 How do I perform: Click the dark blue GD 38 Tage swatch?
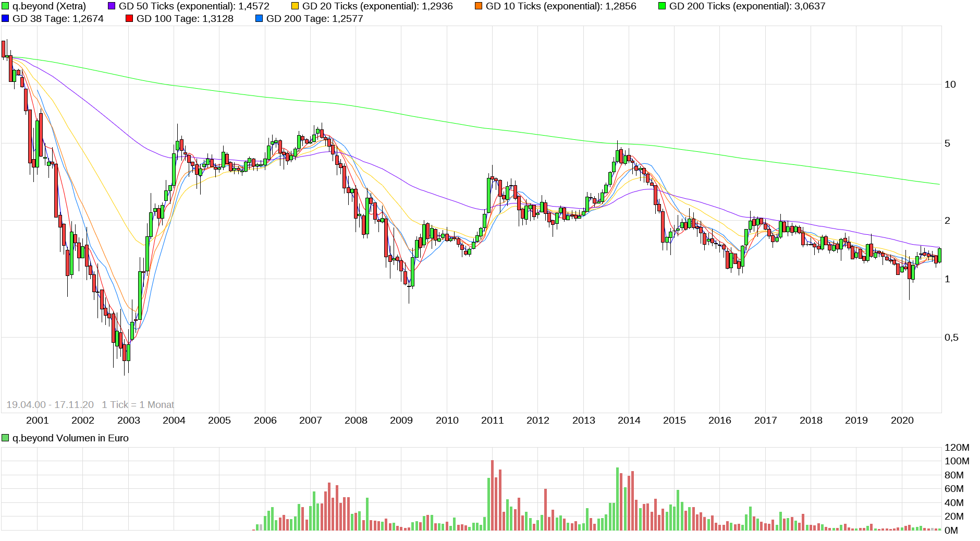5,19
